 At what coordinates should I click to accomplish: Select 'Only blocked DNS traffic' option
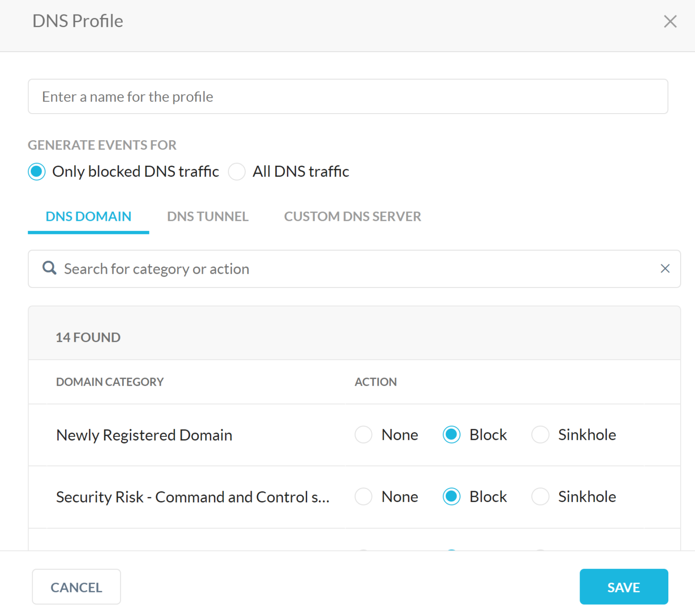point(36,172)
